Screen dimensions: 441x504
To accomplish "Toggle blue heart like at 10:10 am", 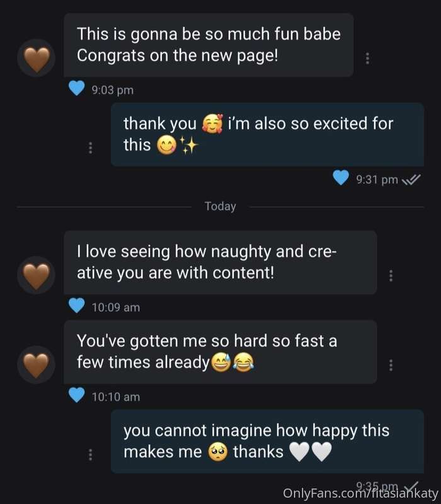I will (76, 395).
